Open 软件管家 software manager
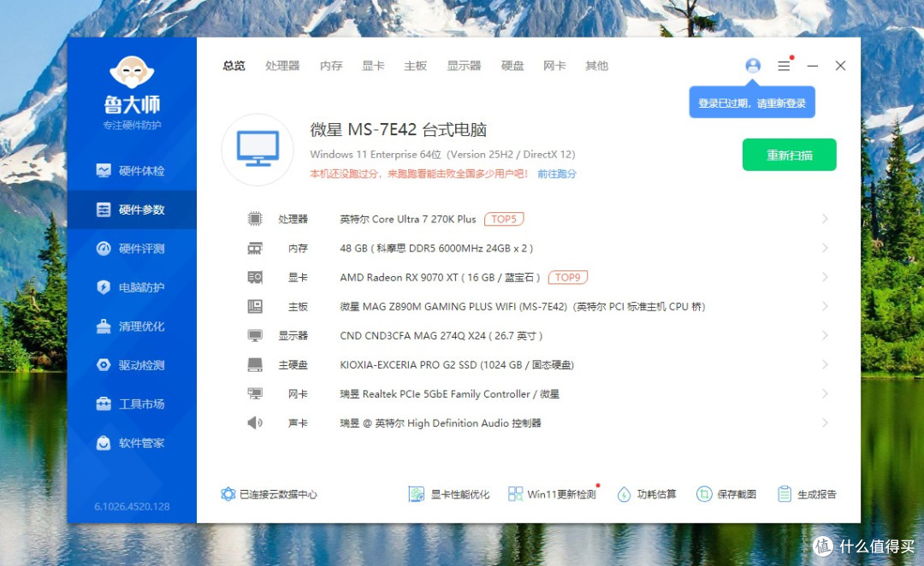This screenshot has height=566, width=924. point(131,443)
